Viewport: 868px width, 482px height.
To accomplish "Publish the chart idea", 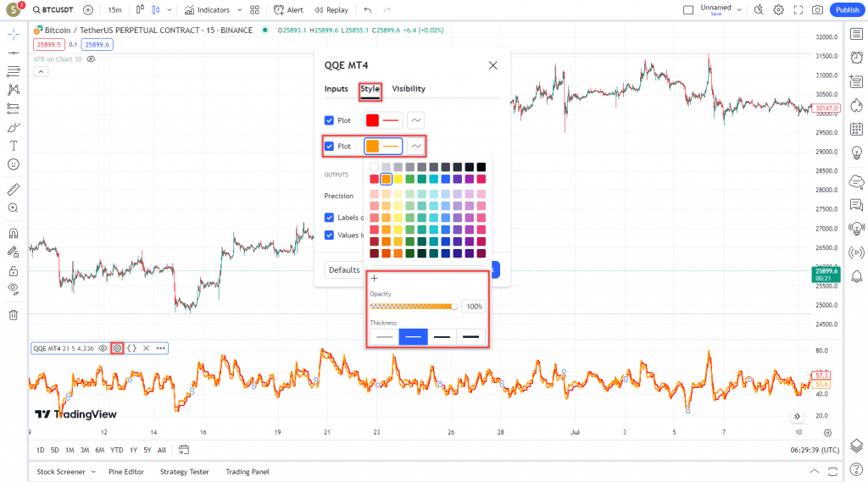I will coord(847,10).
